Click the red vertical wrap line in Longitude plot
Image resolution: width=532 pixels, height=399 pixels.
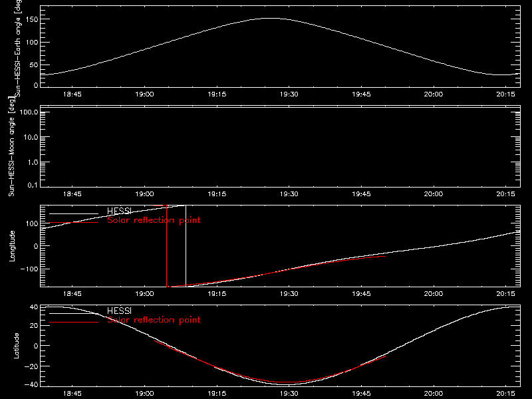tap(167, 246)
